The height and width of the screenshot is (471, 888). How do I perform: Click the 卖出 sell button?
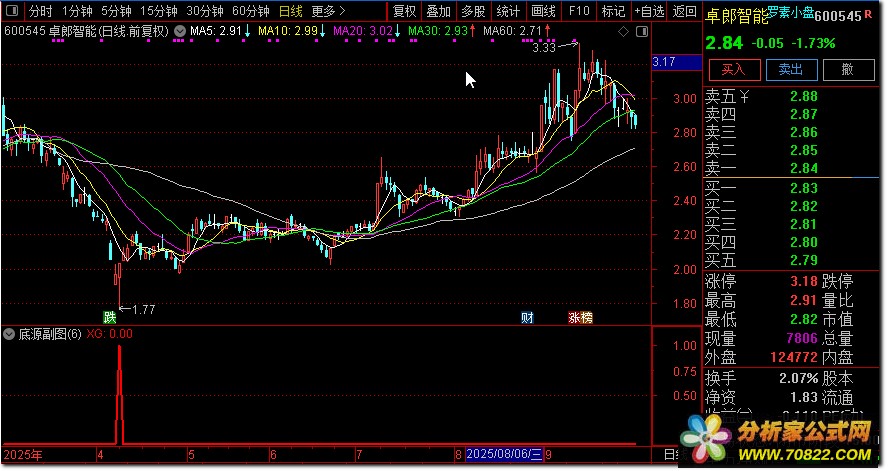click(x=791, y=69)
